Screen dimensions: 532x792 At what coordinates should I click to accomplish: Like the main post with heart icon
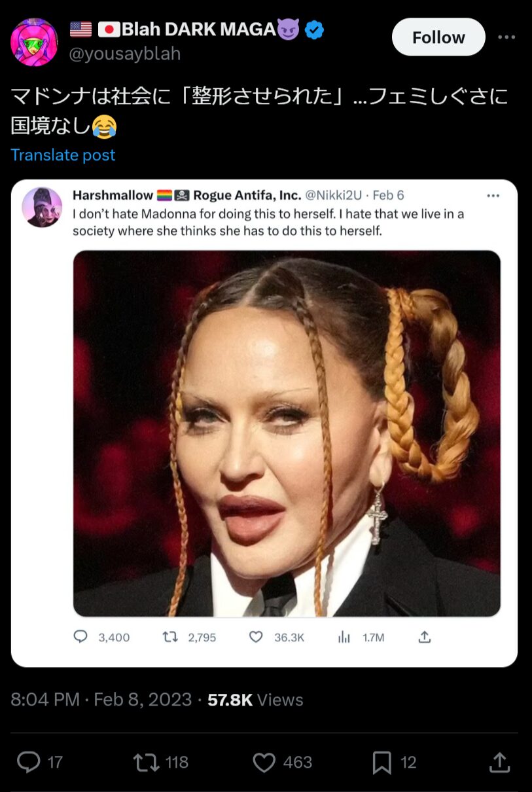click(264, 762)
